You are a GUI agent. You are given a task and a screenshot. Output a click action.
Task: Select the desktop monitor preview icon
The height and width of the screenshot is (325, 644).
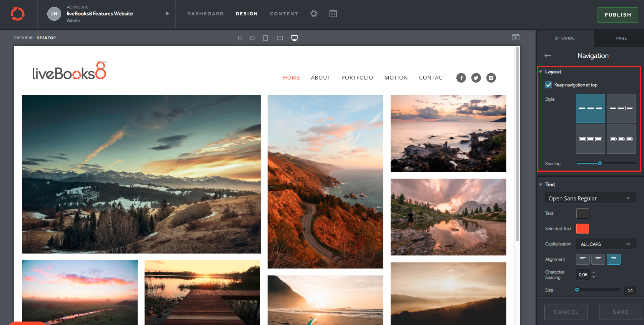click(x=295, y=38)
